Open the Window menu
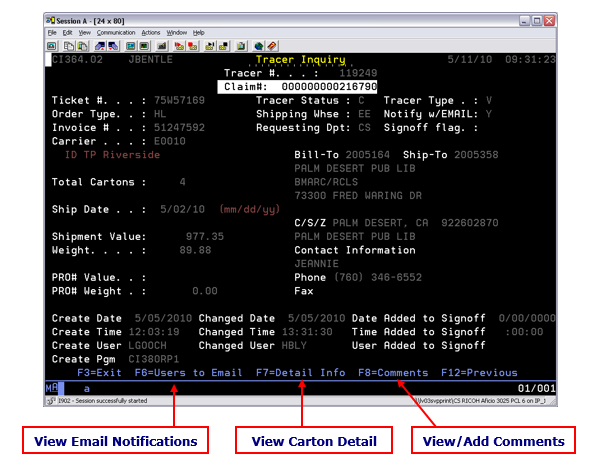The image size is (592, 468). [177, 33]
